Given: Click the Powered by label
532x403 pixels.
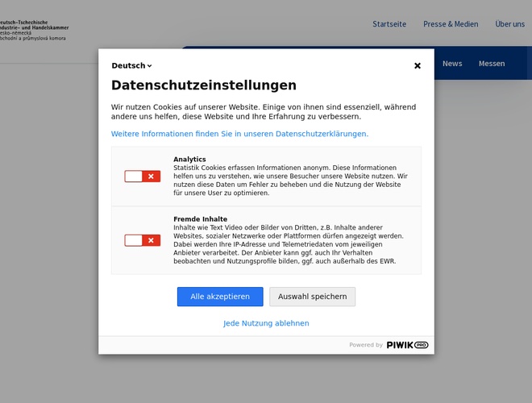Looking at the screenshot, I should pos(366,345).
